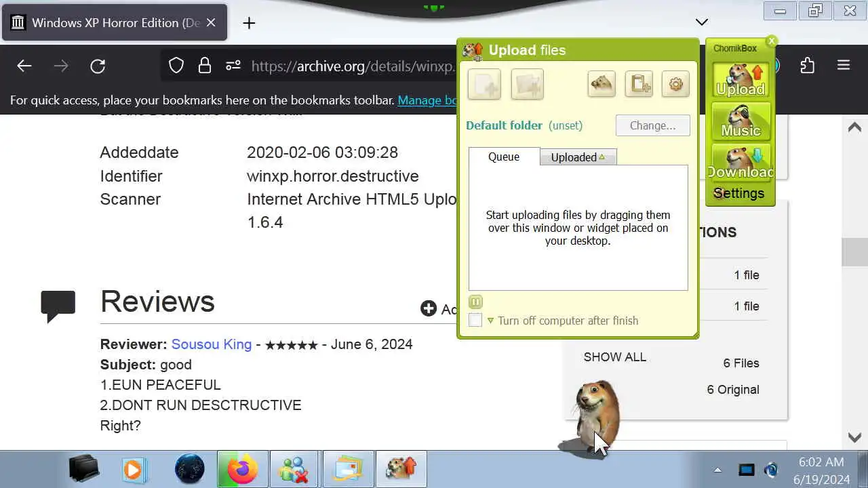
Task: Click the 6 Original link
Action: click(x=733, y=390)
